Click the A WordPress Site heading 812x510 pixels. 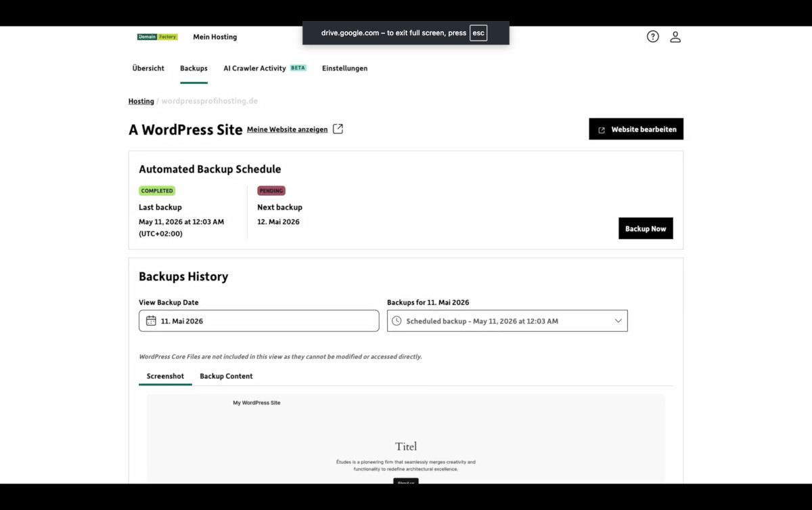185,129
